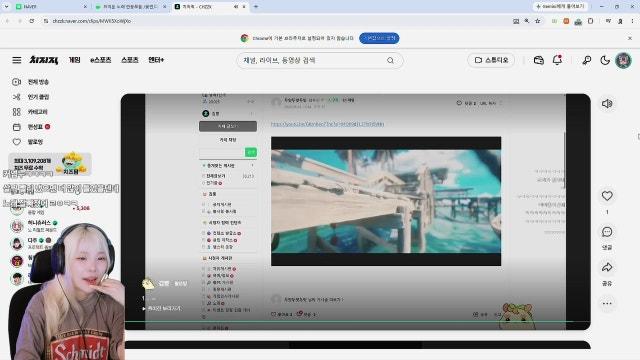Toggle dark mode moon icon
Image resolution: width=640 pixels, height=360 pixels.
tap(605, 60)
